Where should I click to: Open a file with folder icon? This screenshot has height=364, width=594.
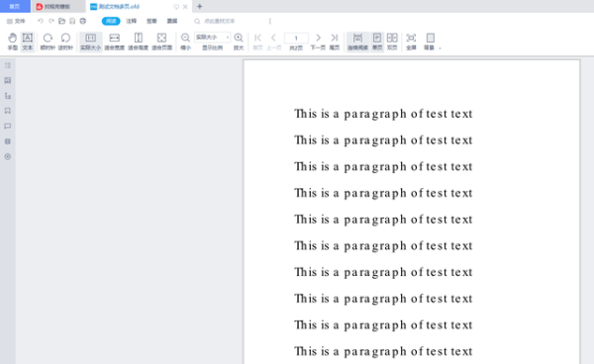point(61,21)
